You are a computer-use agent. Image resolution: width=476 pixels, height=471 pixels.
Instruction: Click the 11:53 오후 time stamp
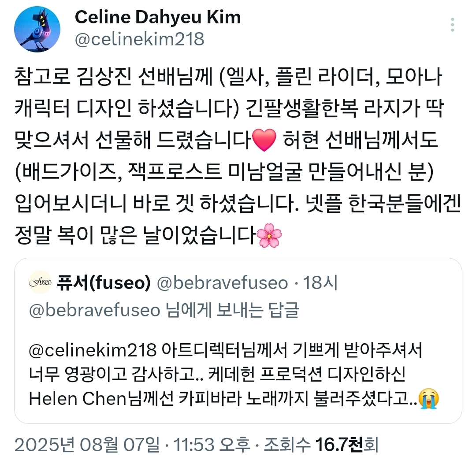pyautogui.click(x=212, y=445)
